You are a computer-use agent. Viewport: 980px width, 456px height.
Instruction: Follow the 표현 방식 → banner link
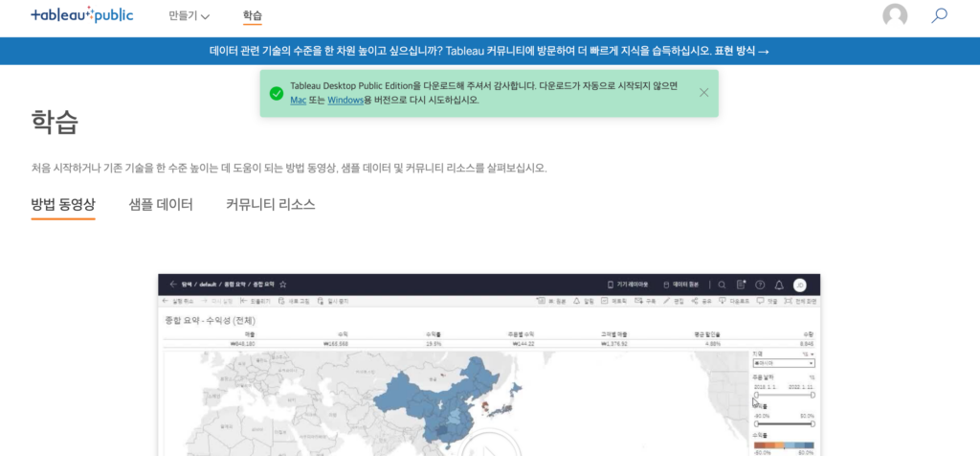(742, 52)
